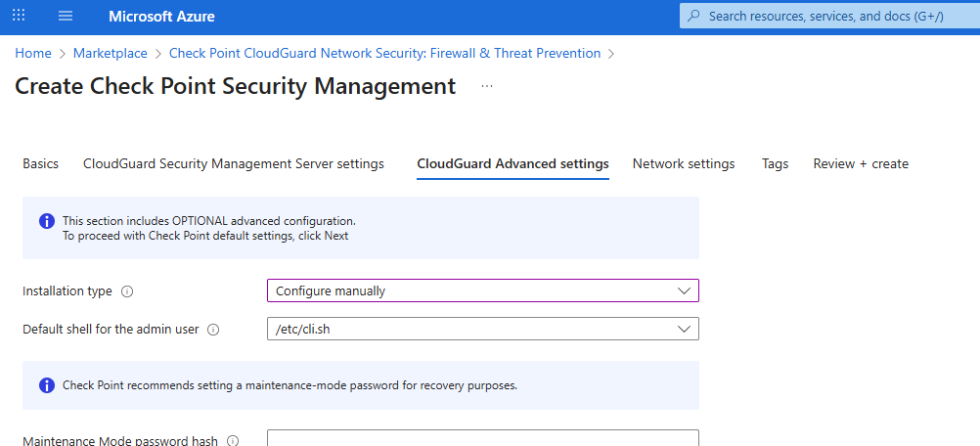Switch to CloudGuard Security Management Server settings tab
Screen dimensions: 980x446
[x=234, y=163]
